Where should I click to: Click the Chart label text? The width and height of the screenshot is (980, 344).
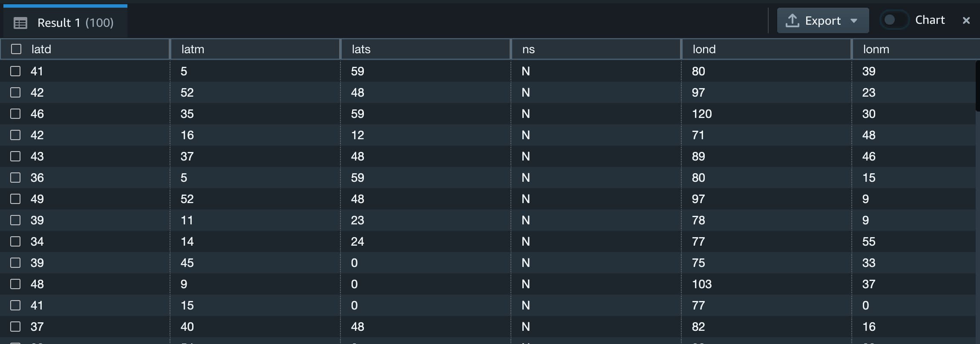(930, 20)
